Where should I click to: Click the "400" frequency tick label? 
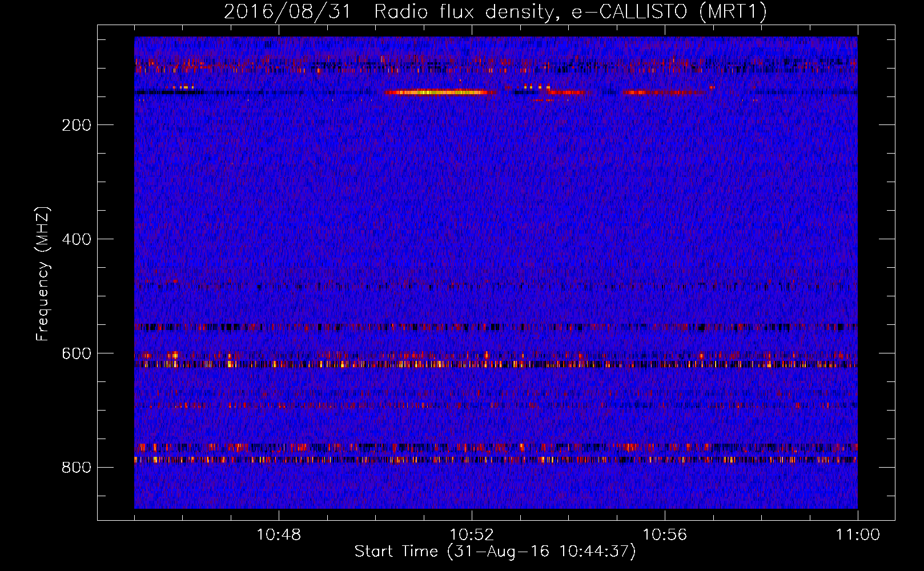[x=77, y=239]
